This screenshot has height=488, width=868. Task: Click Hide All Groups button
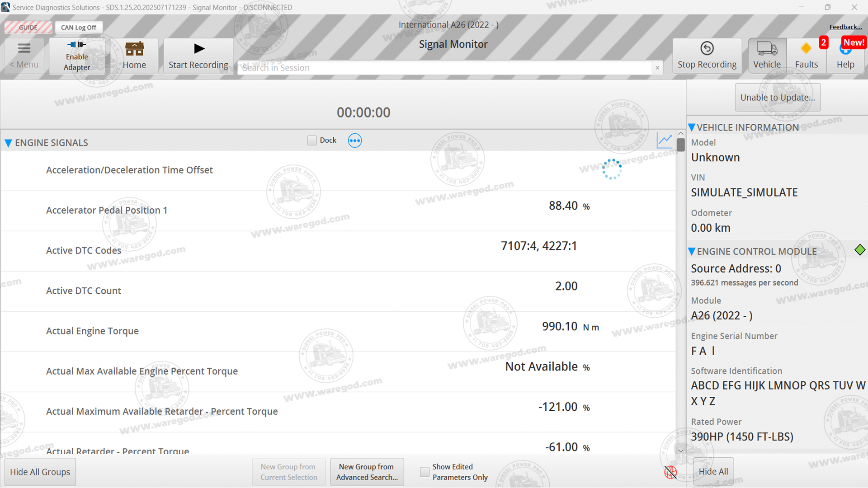tap(40, 472)
